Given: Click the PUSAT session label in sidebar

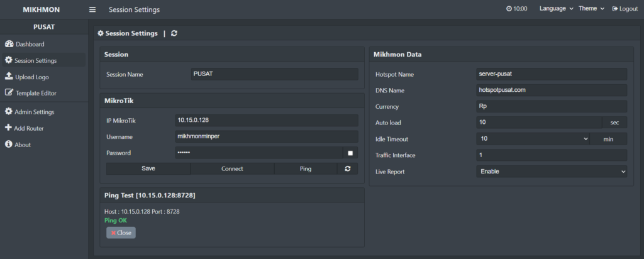Looking at the screenshot, I should coord(44,27).
